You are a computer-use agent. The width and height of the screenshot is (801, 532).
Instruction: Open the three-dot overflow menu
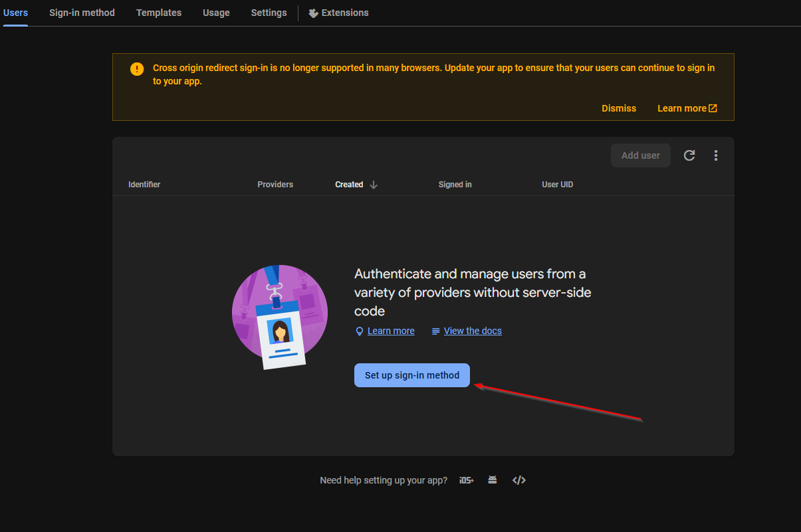click(716, 155)
